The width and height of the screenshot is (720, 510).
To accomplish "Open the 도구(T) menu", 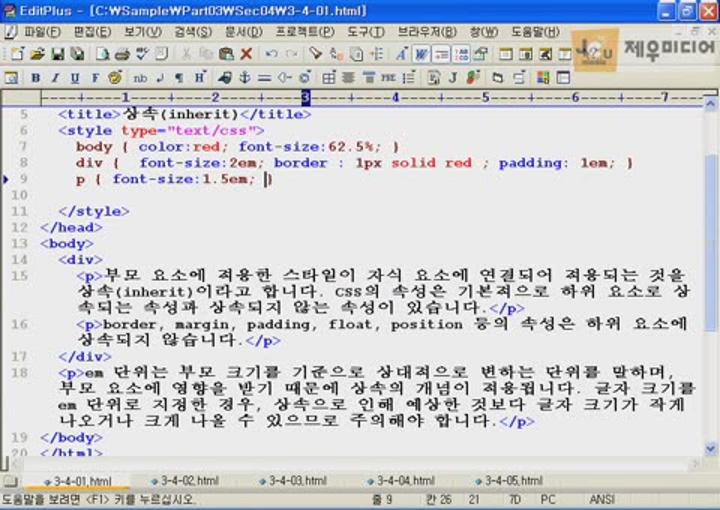I will point(366,32).
